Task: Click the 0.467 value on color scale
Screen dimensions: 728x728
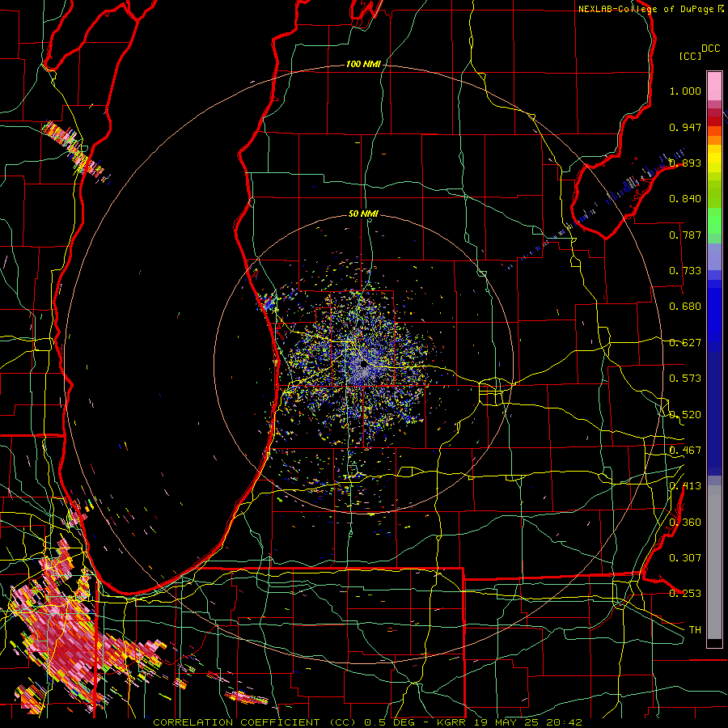Action: coord(685,451)
